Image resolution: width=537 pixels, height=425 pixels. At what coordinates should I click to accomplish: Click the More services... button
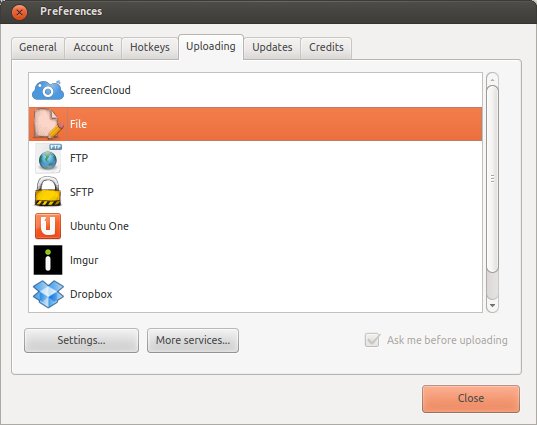[x=193, y=340]
